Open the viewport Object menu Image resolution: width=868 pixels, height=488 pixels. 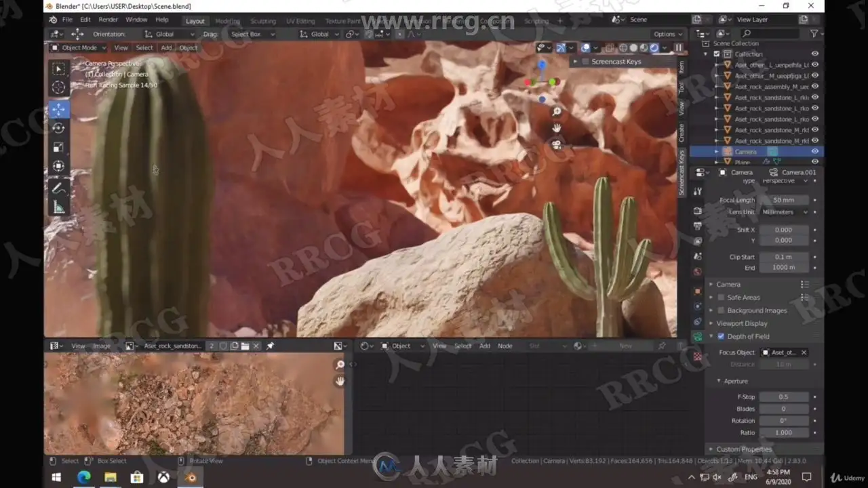(x=189, y=47)
